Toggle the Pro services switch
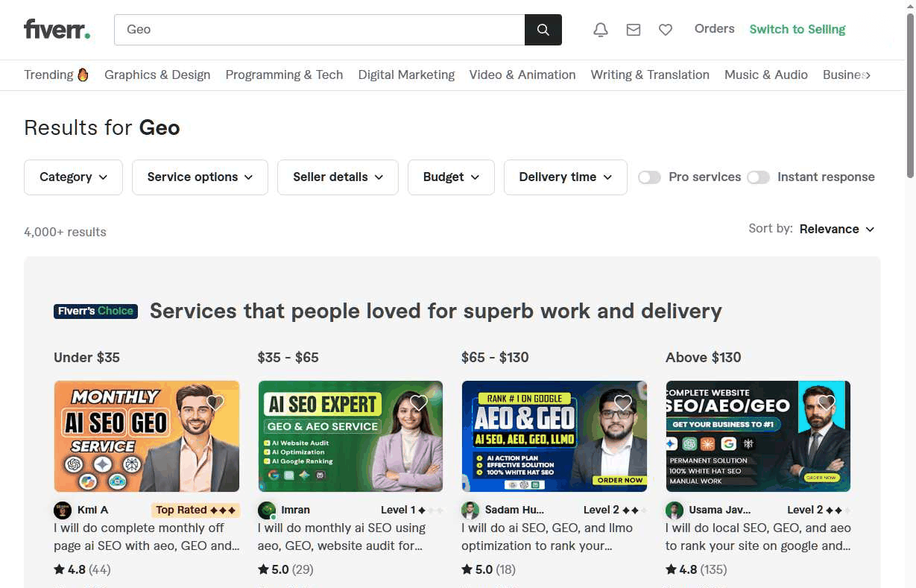Screen dimensions: 916x588 649,177
